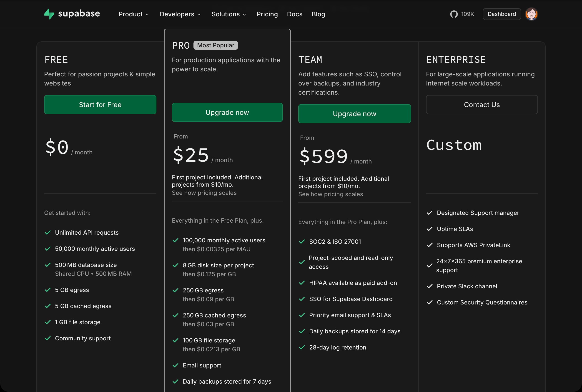Image resolution: width=582 pixels, height=392 pixels.
Task: Click Contact Us for Enterprise plan
Action: (x=482, y=105)
